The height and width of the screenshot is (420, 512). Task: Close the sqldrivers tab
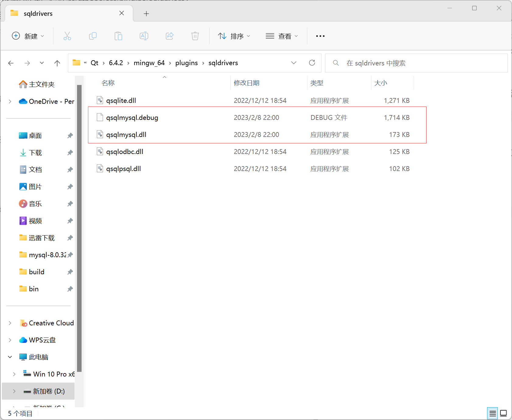[122, 13]
